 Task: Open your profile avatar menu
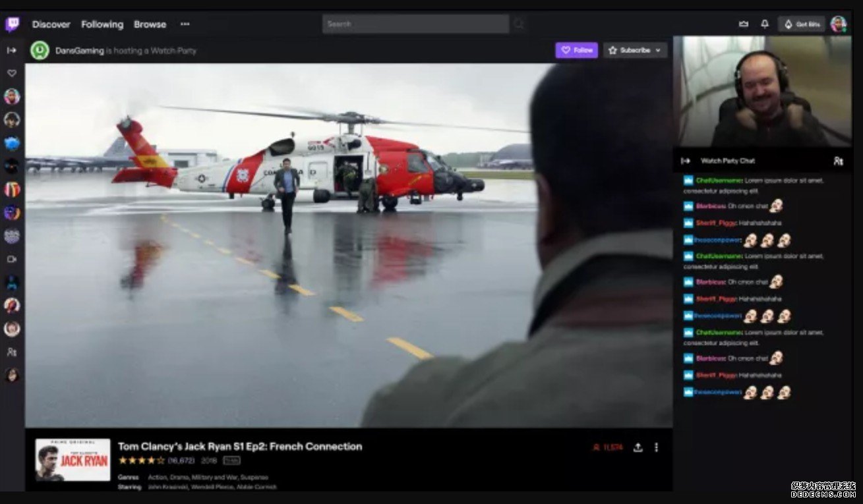[x=839, y=24]
